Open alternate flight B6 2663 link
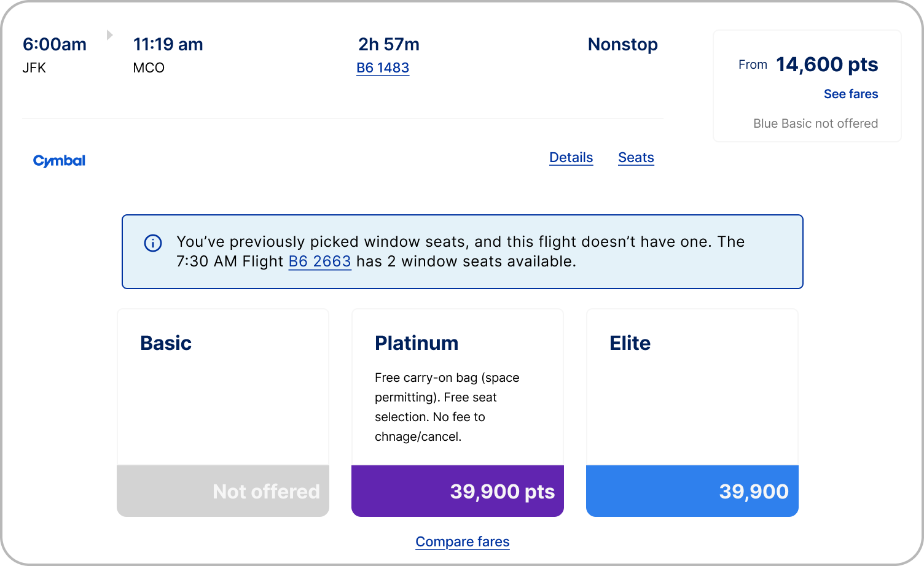Viewport: 924px width, 566px height. 319,262
